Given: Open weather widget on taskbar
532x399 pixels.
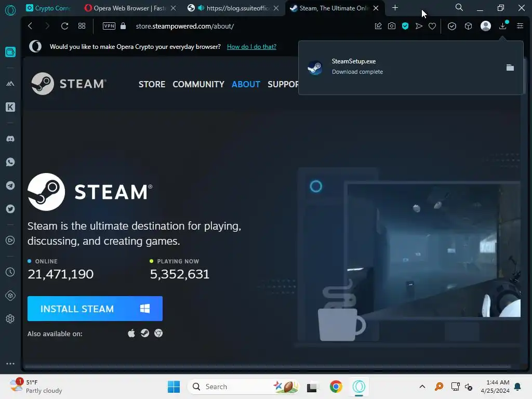Looking at the screenshot, I should 36,387.
